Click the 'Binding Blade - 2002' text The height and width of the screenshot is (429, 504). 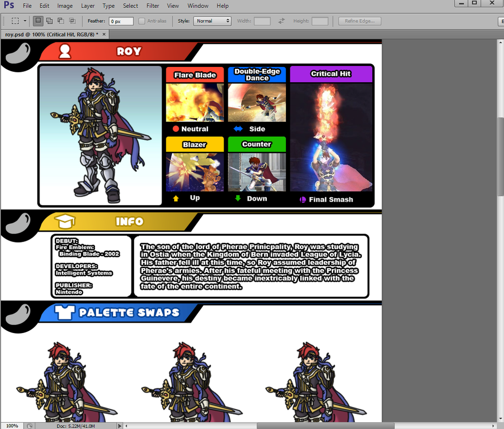pyautogui.click(x=89, y=254)
